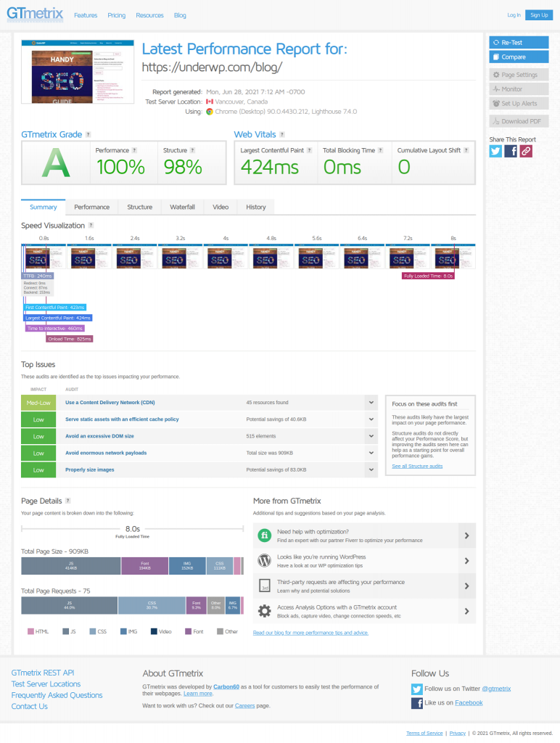The width and height of the screenshot is (560, 743).
Task: Switch to the Performance tab
Action: [92, 207]
